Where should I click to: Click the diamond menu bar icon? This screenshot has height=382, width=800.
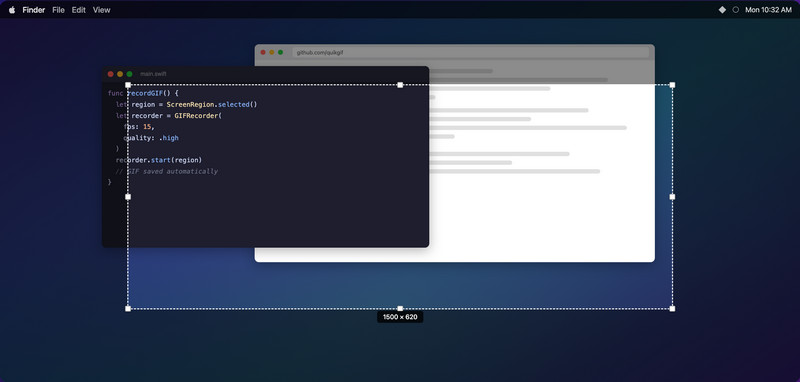point(722,10)
